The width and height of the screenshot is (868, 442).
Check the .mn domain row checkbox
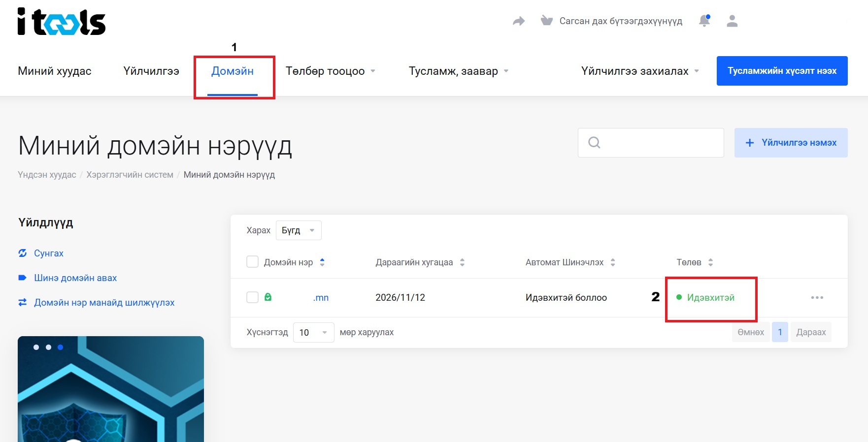[x=252, y=297]
